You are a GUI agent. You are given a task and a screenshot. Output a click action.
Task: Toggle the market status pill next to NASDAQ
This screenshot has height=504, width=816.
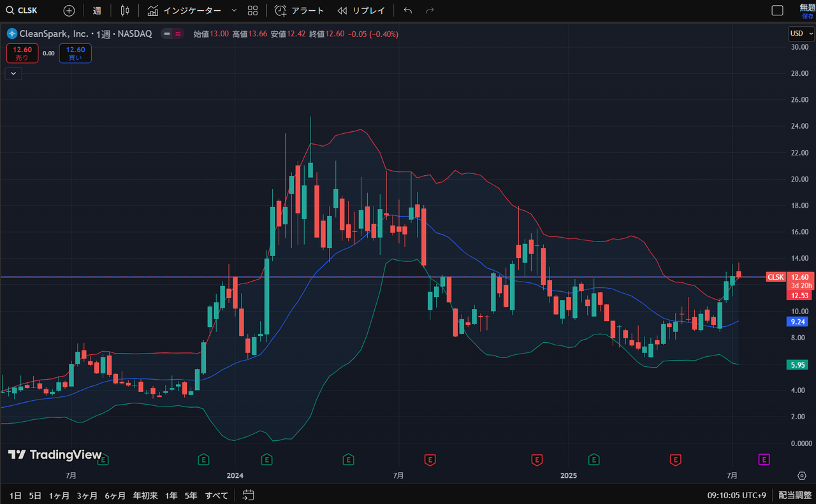coord(172,34)
